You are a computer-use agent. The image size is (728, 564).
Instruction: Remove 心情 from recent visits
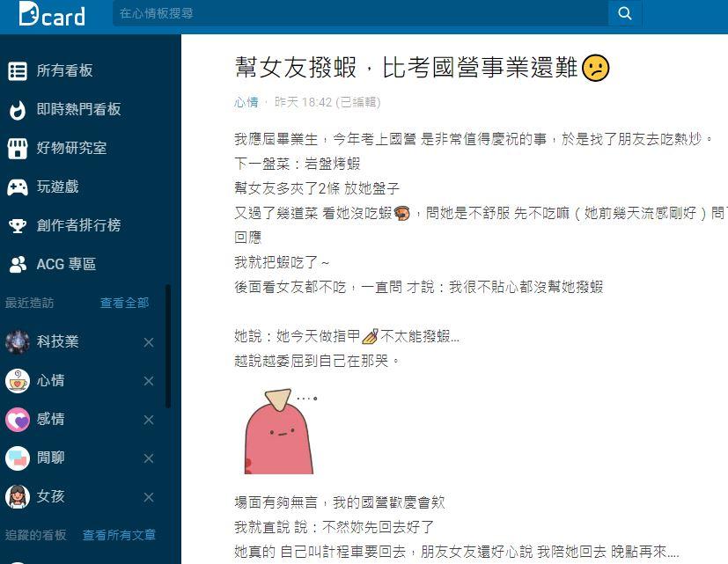coord(149,381)
